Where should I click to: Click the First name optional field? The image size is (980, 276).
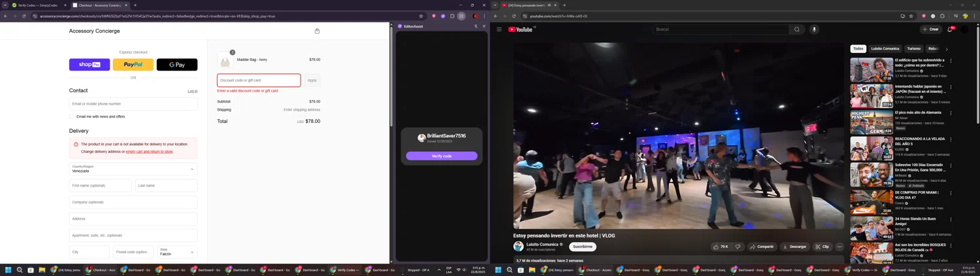[101, 186]
